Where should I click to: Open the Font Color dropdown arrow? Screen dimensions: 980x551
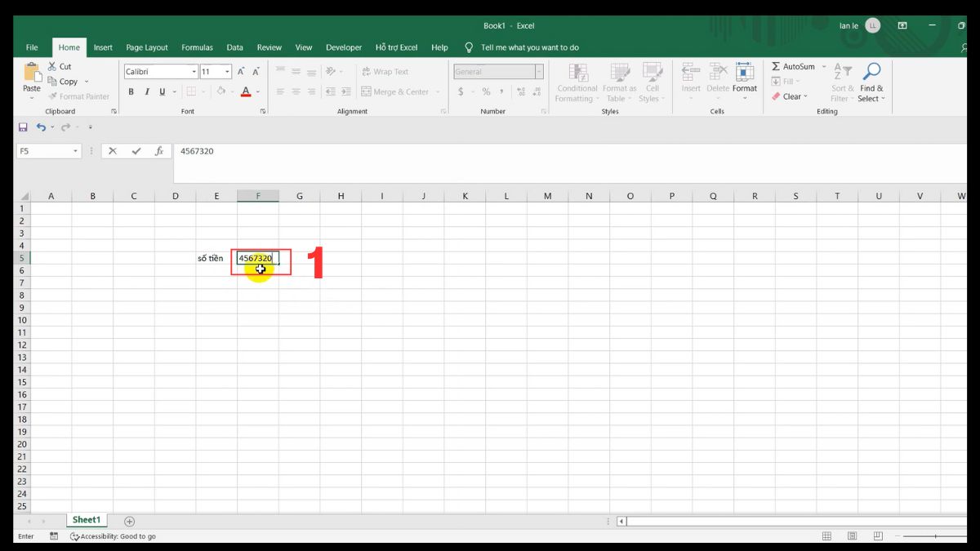point(256,91)
